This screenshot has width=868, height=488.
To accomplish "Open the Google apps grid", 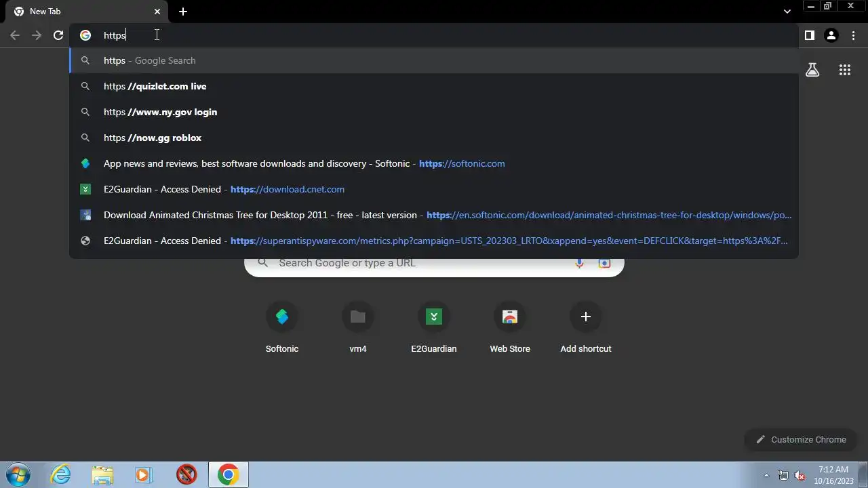I will [x=845, y=70].
